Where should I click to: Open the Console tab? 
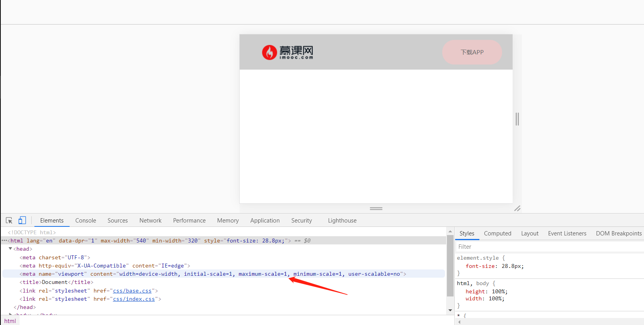tap(86, 221)
